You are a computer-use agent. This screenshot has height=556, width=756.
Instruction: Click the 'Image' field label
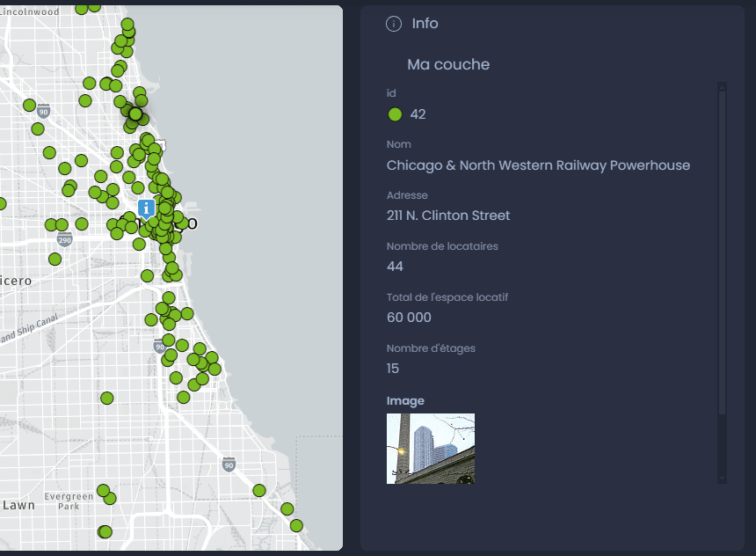(405, 400)
